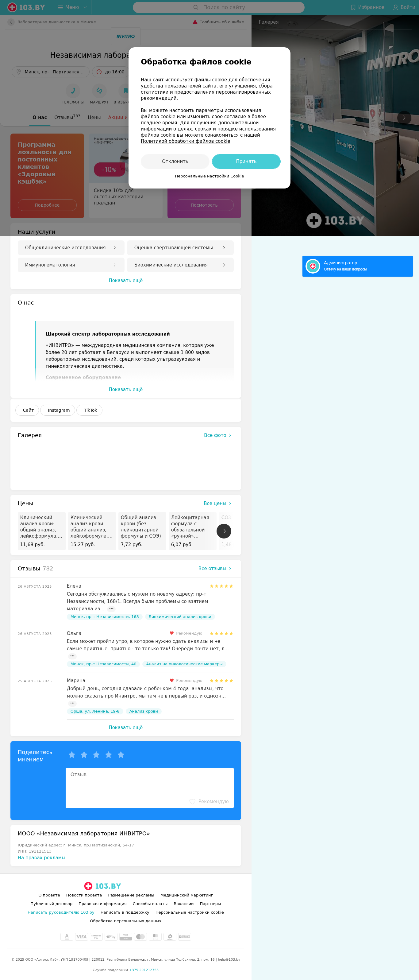Expand Иммуногематология service
This screenshot has height=980, width=419.
coord(71,265)
